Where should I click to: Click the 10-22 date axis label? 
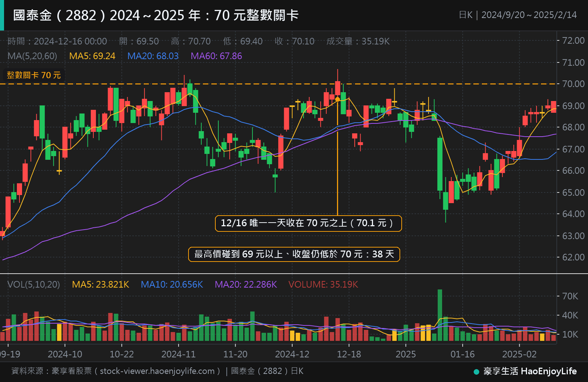click(122, 354)
